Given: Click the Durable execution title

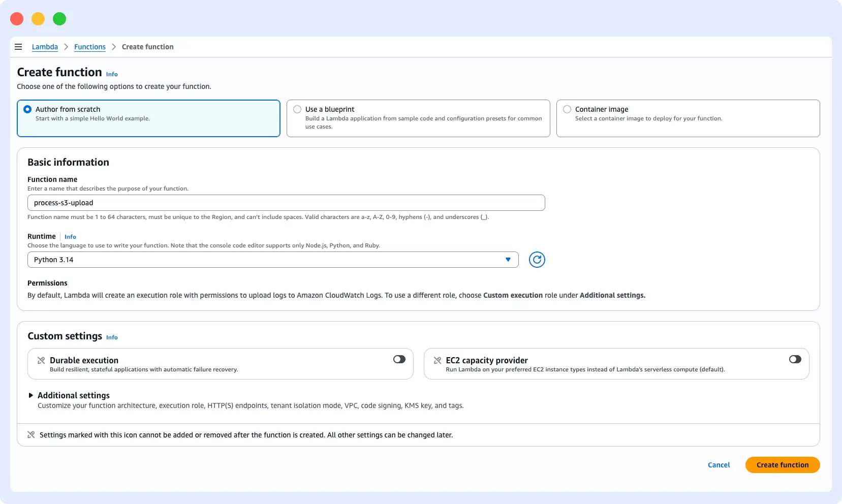Looking at the screenshot, I should tap(84, 360).
